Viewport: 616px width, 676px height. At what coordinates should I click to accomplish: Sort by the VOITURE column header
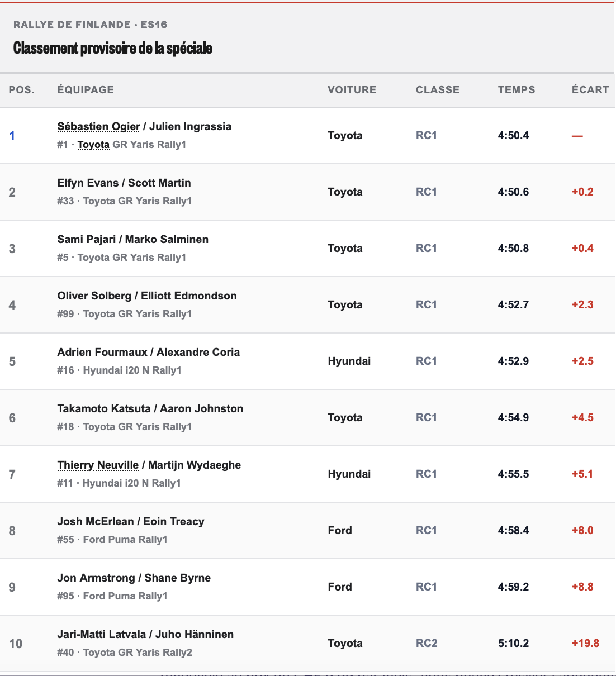(352, 90)
